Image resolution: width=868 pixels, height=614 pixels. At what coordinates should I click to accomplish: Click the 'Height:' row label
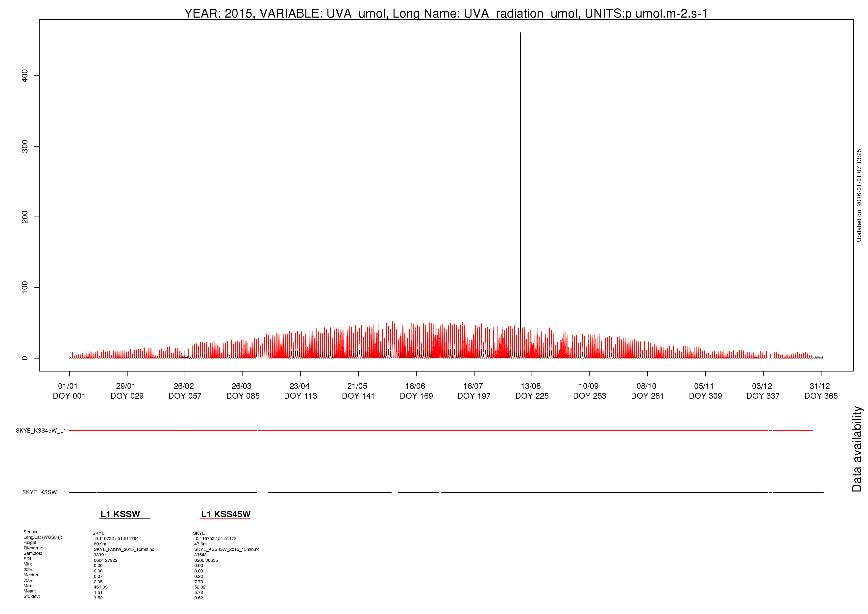tap(31, 542)
